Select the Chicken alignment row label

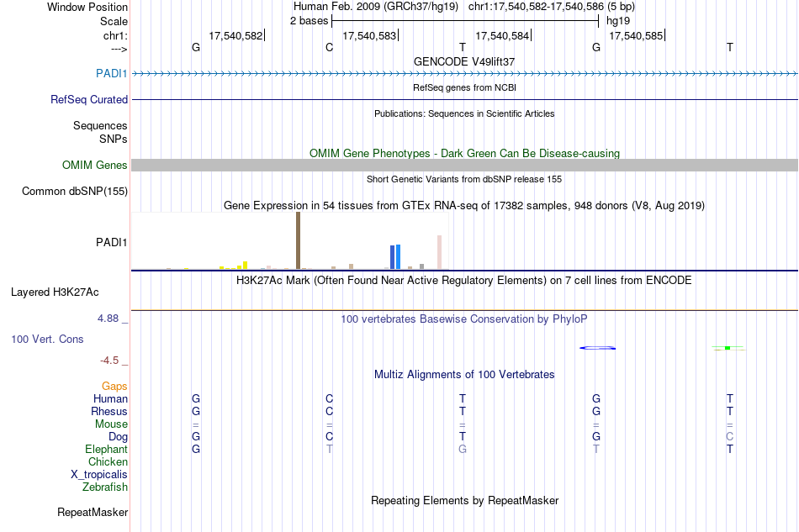point(108,461)
